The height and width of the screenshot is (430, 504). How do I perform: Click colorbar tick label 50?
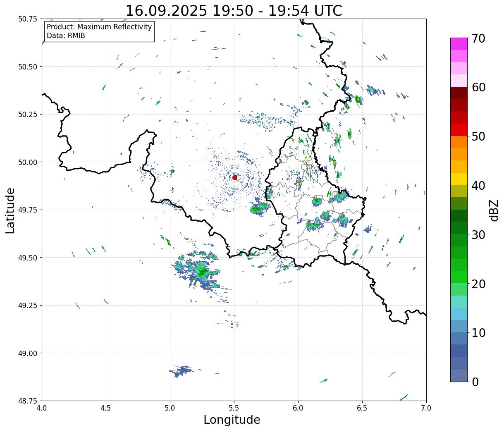[478, 136]
